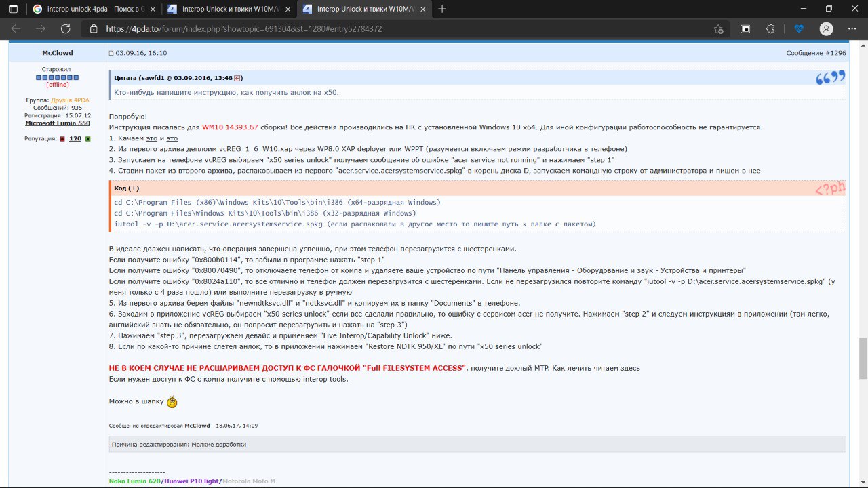Click the scrollbar up arrow at the page top

click(x=863, y=46)
